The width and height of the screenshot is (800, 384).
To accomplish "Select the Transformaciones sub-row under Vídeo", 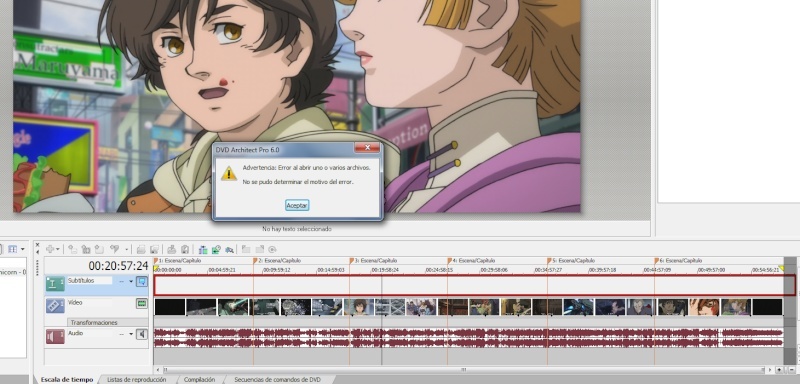I will [x=107, y=322].
